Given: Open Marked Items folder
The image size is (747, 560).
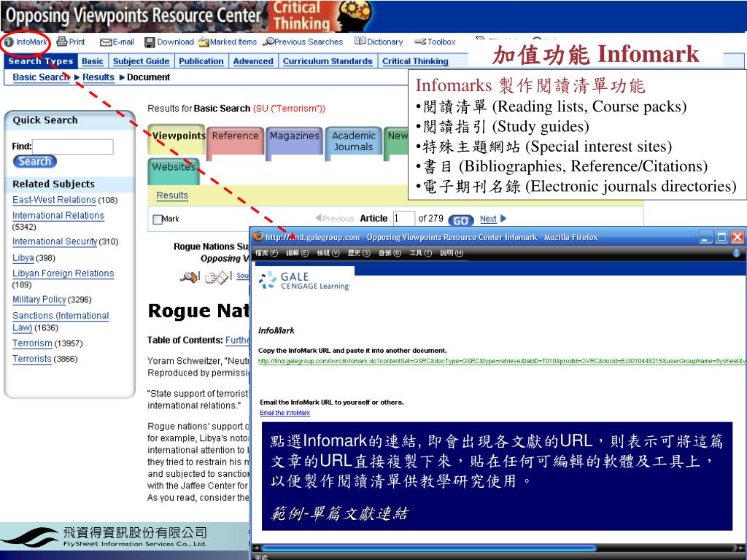Looking at the screenshot, I should 228,42.
